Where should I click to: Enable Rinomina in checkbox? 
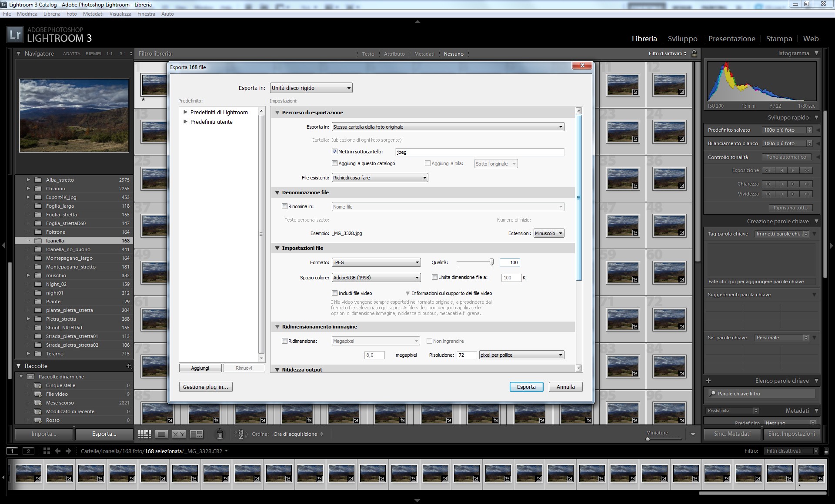tap(284, 206)
